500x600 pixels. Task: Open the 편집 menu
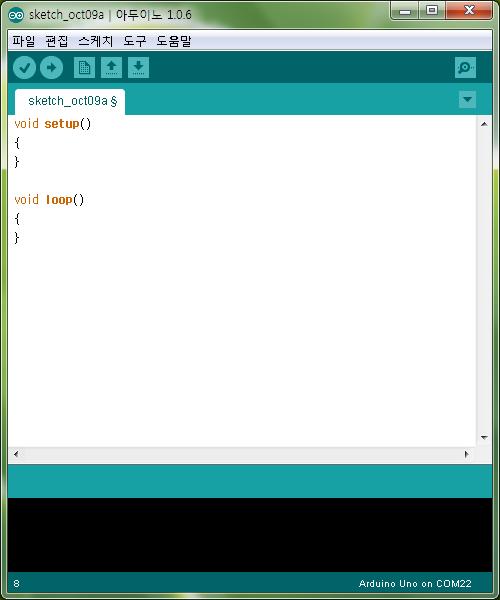click(x=57, y=41)
